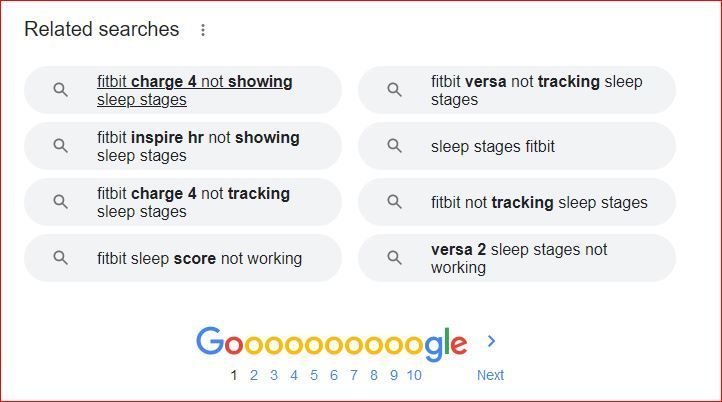Click the search icon beside "fitbit not tracking sleep stages"
722x402 pixels.
tap(395, 202)
